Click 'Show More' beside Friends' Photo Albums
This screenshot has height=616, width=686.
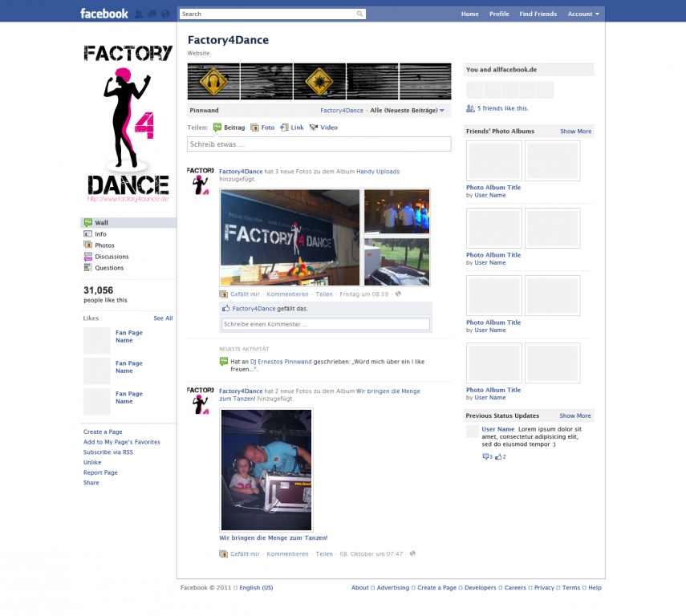click(x=575, y=132)
